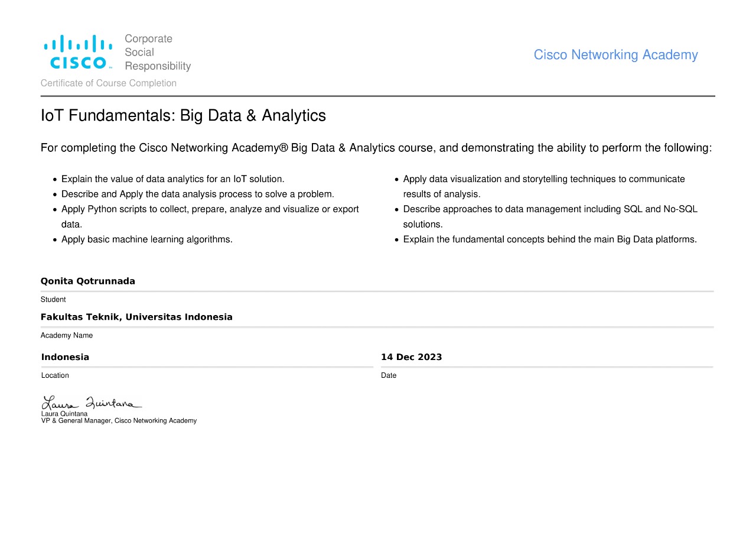The image size is (756, 535).
Task: Click bullet about value of data analytics
Action: click(x=173, y=179)
